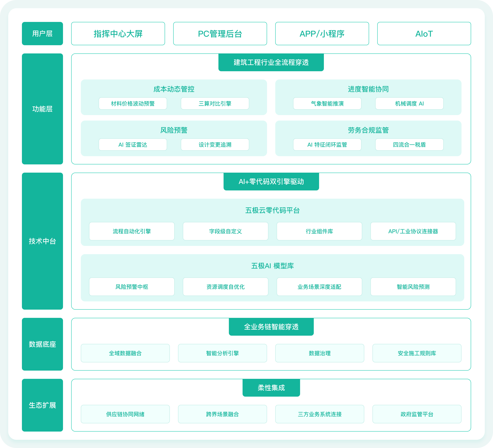Image resolution: width=493 pixels, height=448 pixels.
Task: Click the 成本动态管控 heading
Action: pos(174,89)
